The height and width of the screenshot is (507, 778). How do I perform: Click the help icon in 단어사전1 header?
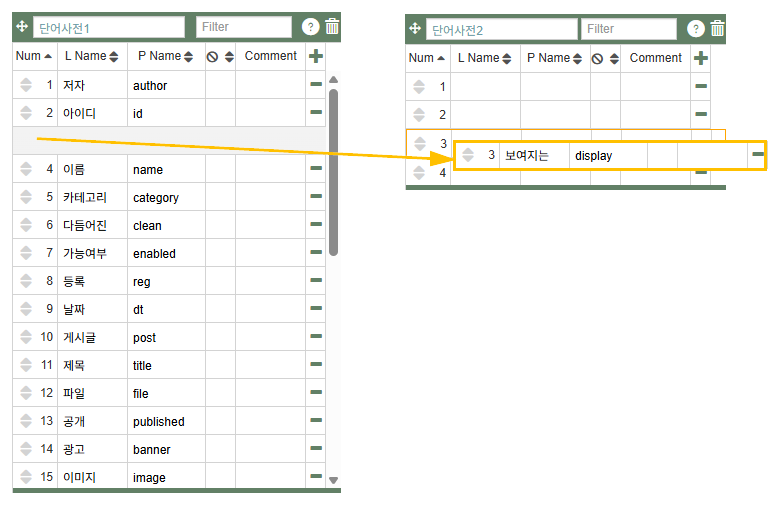(x=311, y=27)
